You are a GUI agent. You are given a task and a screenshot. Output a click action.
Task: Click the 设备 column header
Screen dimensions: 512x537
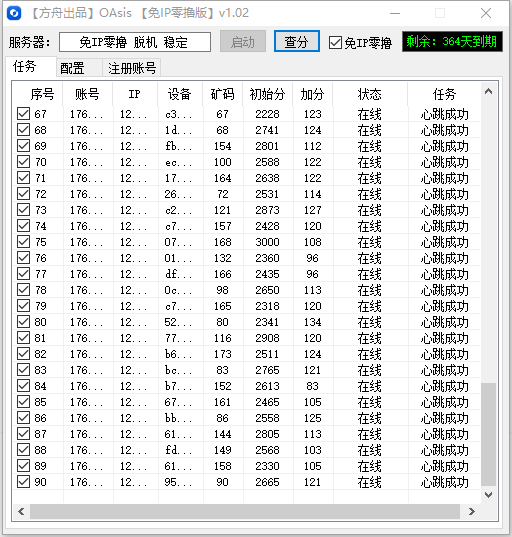[x=180, y=94]
